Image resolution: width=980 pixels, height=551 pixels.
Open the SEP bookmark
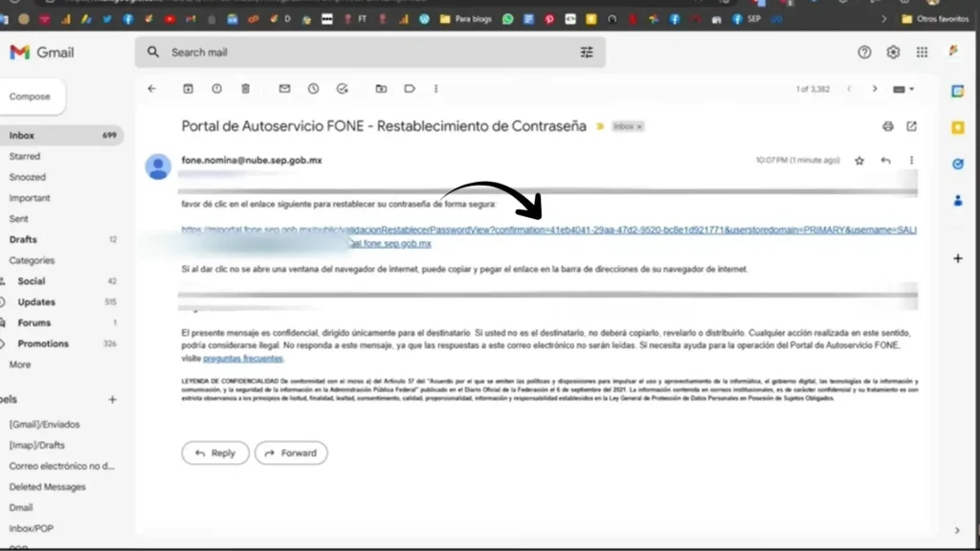pyautogui.click(x=746, y=19)
